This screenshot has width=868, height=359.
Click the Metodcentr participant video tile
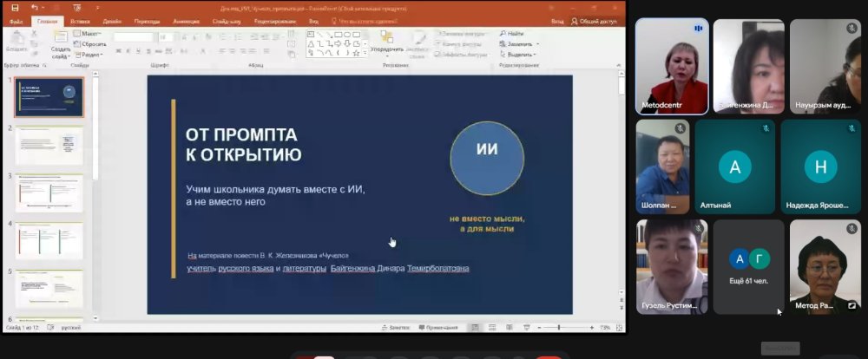point(672,67)
